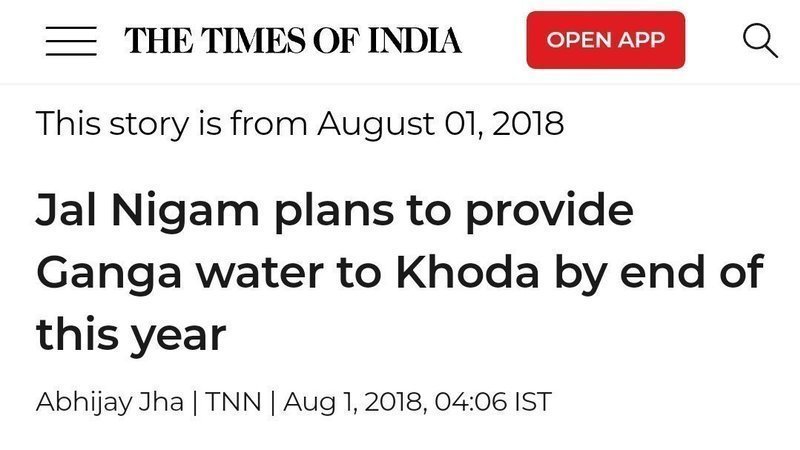Click 'August 01, 2018' in the story notice
This screenshot has width=800, height=450.
[441, 126]
